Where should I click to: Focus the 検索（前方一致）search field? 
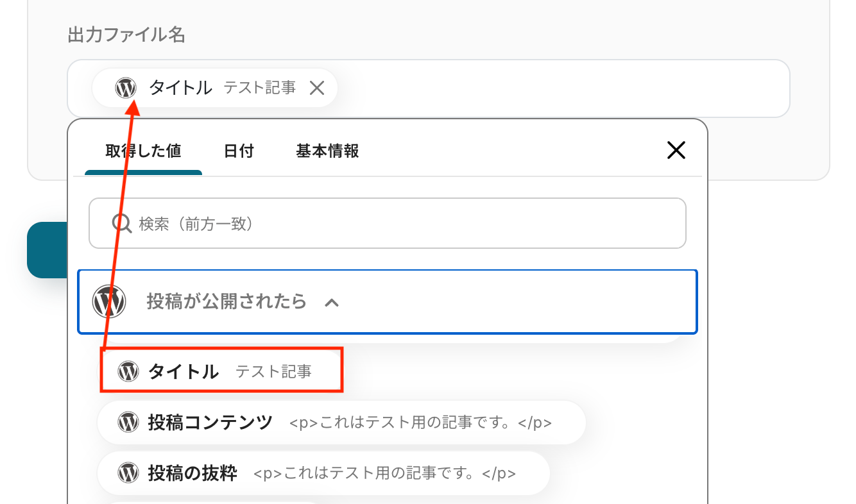398,223
